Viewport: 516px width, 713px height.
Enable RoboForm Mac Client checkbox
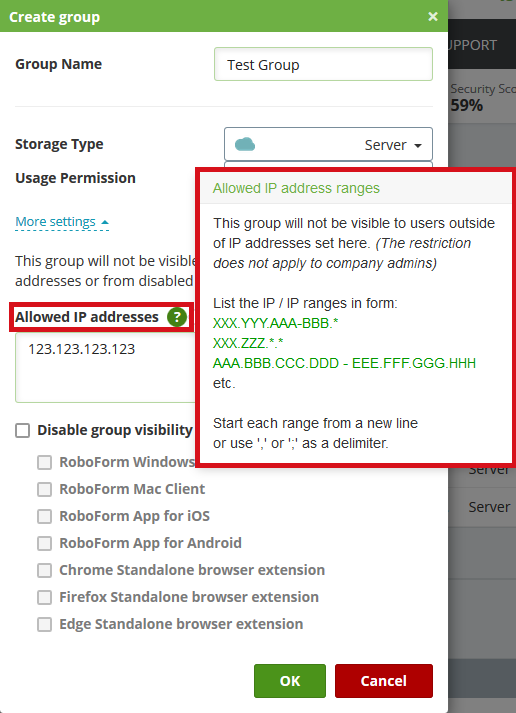point(44,489)
